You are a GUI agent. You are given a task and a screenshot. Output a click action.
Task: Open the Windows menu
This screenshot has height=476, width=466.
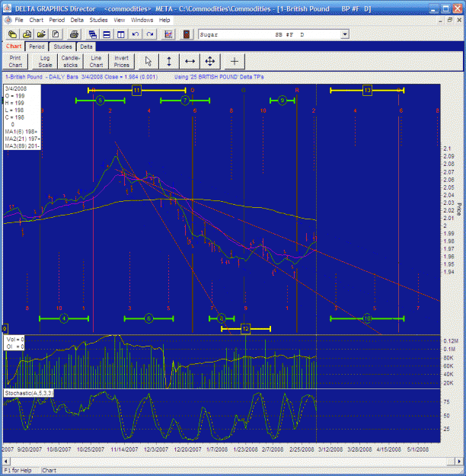[142, 20]
